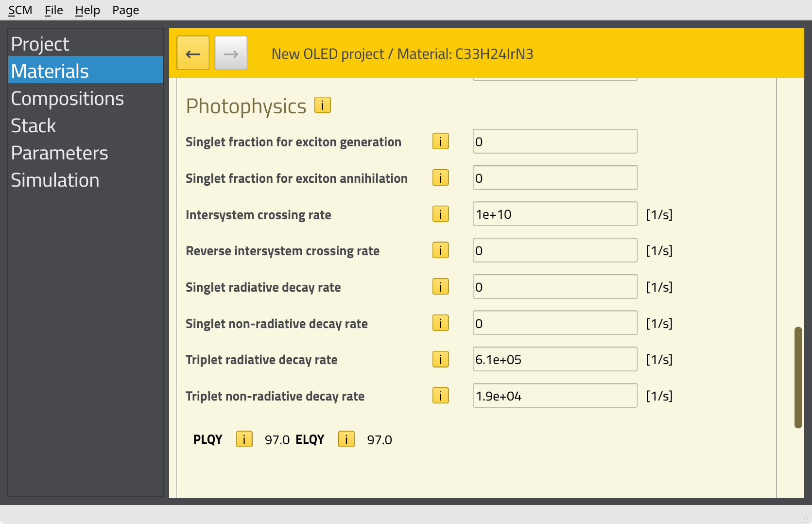
Task: Click the Triplet non-radiative decay rate field
Action: click(554, 396)
